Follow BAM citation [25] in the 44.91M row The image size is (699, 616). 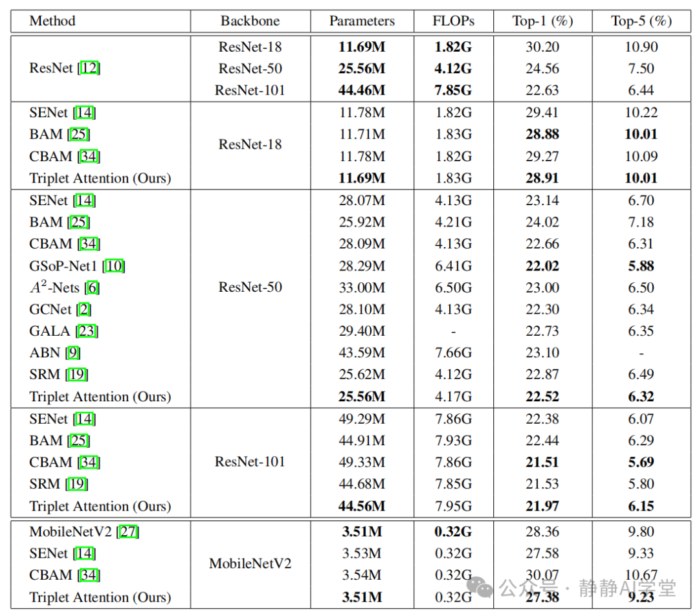pos(79,441)
